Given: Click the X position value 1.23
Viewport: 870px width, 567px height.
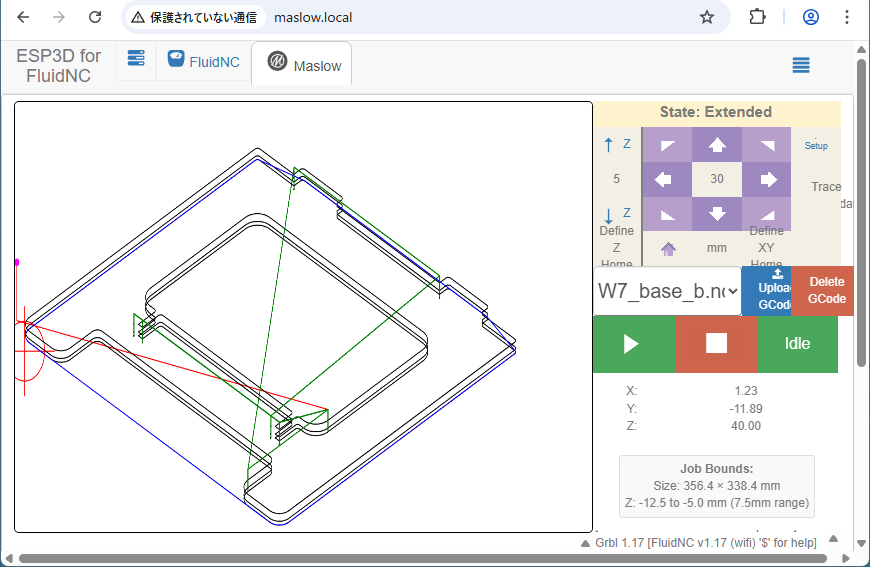Looking at the screenshot, I should point(746,391).
